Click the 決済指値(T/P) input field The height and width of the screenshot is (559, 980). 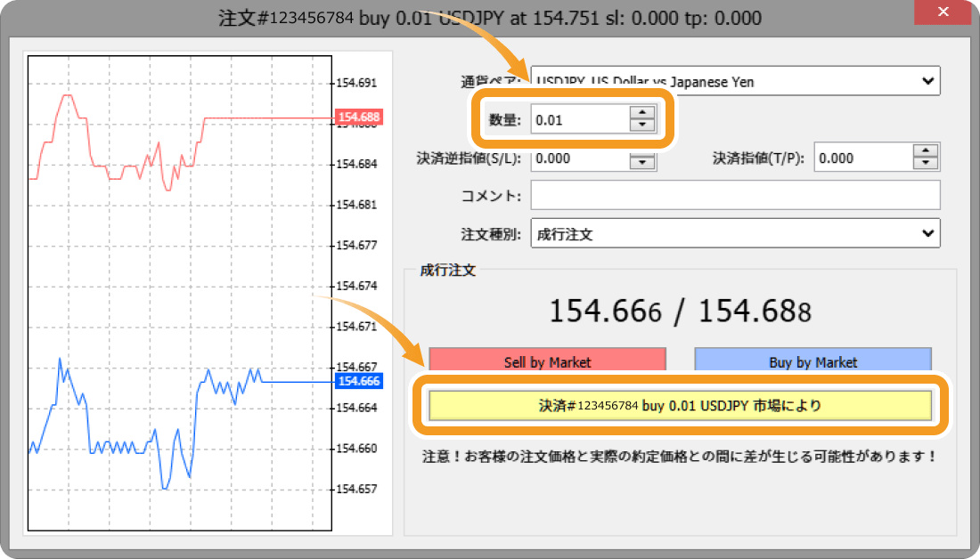[x=863, y=158]
